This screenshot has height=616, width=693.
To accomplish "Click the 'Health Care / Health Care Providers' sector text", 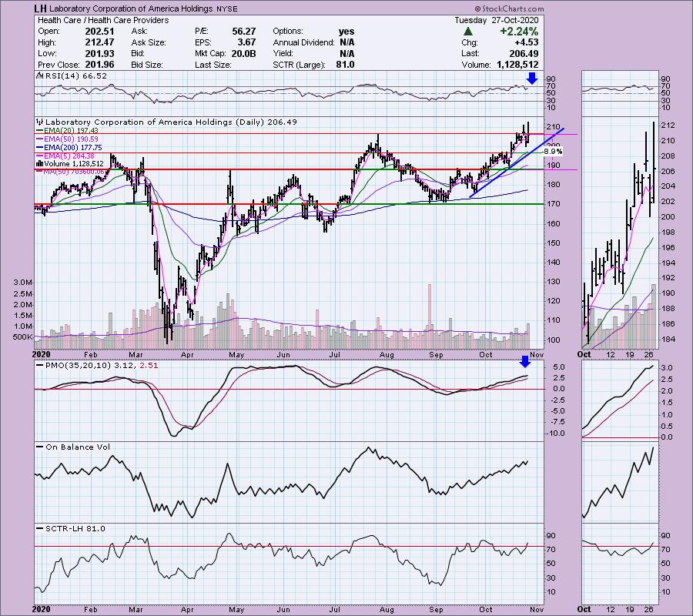I will pyautogui.click(x=103, y=20).
